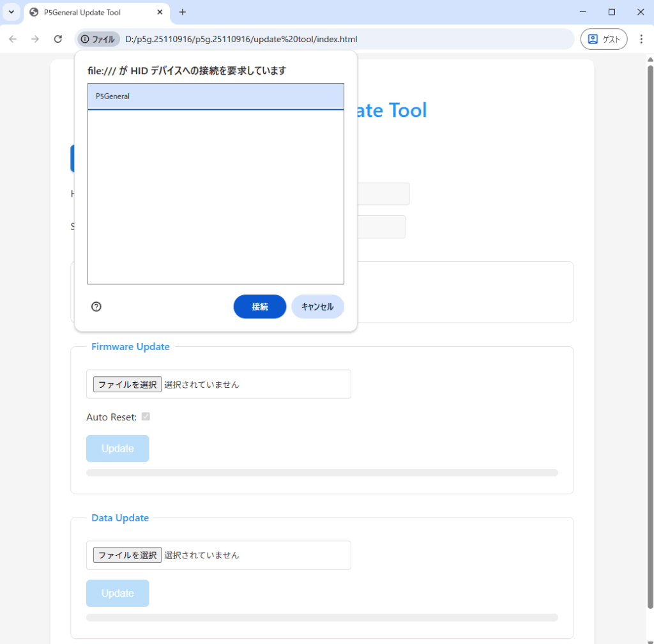Click the browser reload icon
The image size is (654, 644).
pos(57,39)
